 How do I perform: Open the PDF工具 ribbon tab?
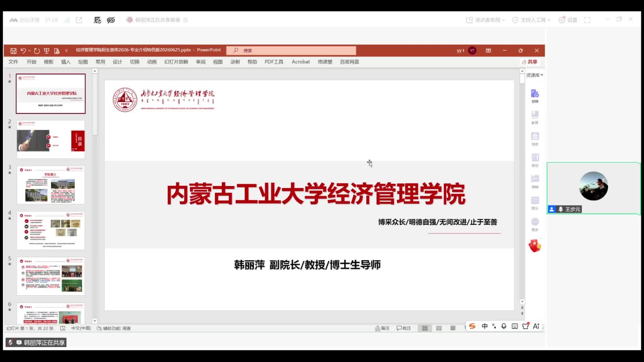point(274,62)
